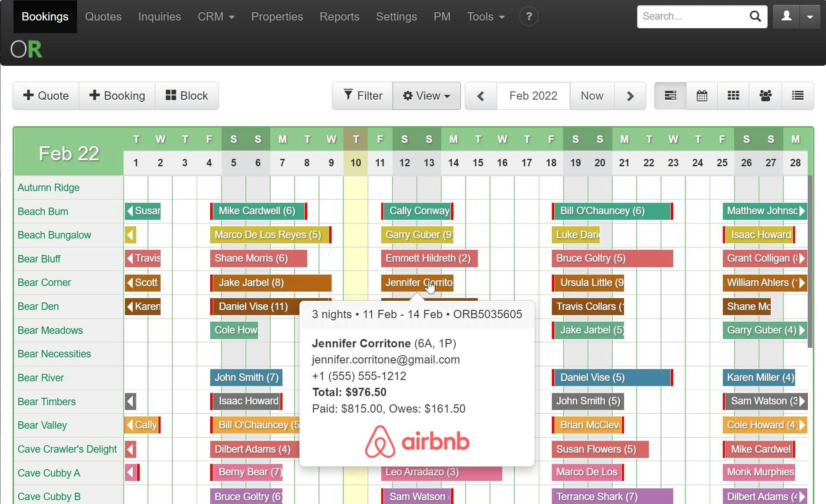Expand the user account caret dropdown
Viewport: 826px width, 504px height.
click(x=810, y=17)
